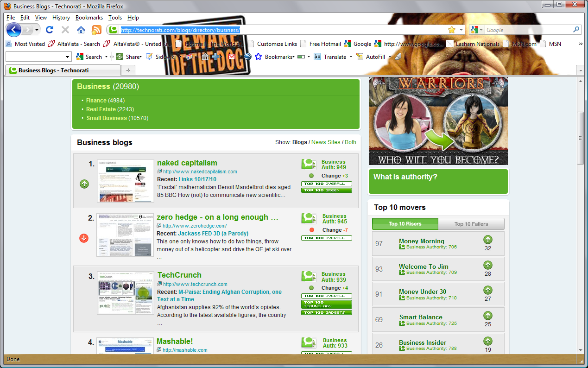Select the Top 10 Risers tab
The height and width of the screenshot is (368, 588).
tap(405, 224)
